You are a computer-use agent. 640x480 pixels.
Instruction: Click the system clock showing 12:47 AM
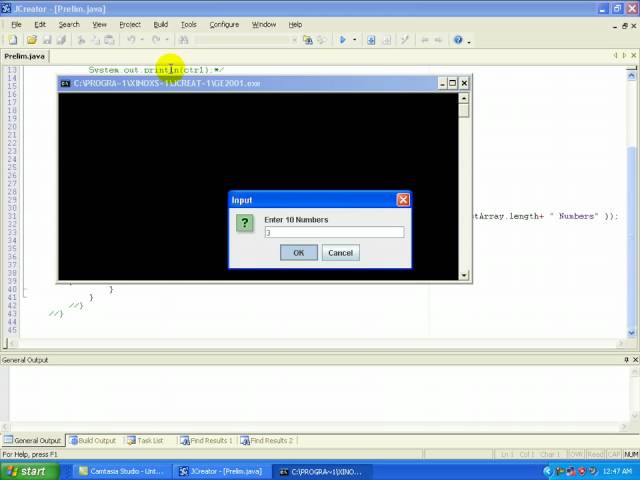pos(618,471)
